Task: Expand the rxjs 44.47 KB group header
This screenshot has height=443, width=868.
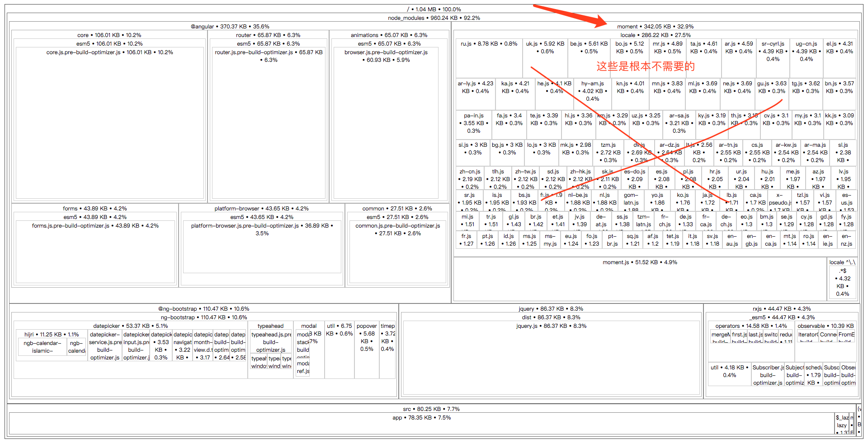Action: pyautogui.click(x=781, y=309)
